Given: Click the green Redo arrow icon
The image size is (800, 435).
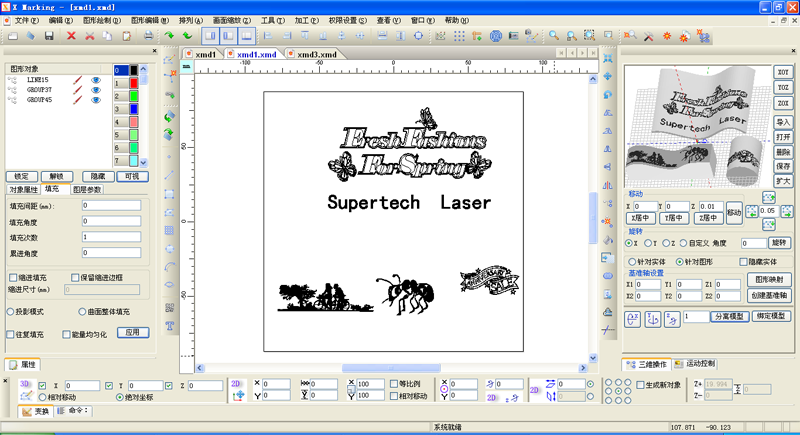Looking at the screenshot, I should (186, 36).
